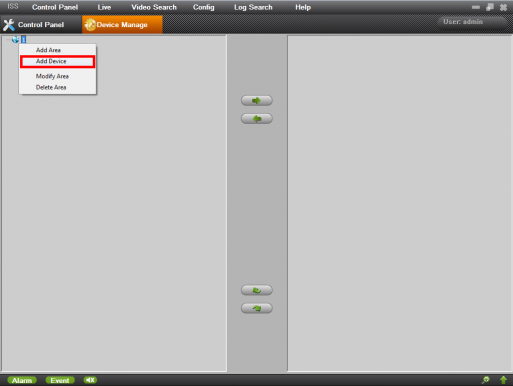
Task: Choose Add Area from context menu
Action: pos(48,50)
